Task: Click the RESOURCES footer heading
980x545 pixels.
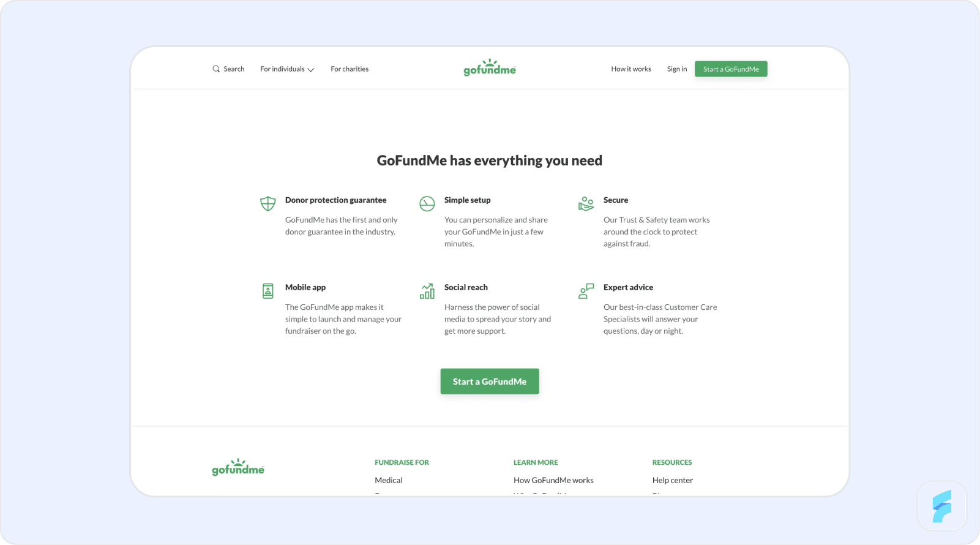Action: point(672,462)
